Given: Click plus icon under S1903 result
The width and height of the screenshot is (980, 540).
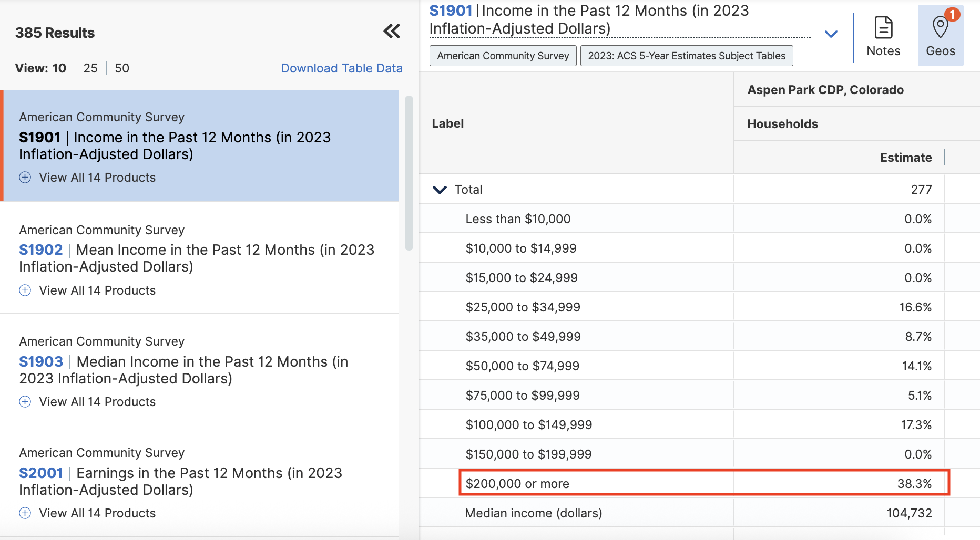Looking at the screenshot, I should [25, 402].
